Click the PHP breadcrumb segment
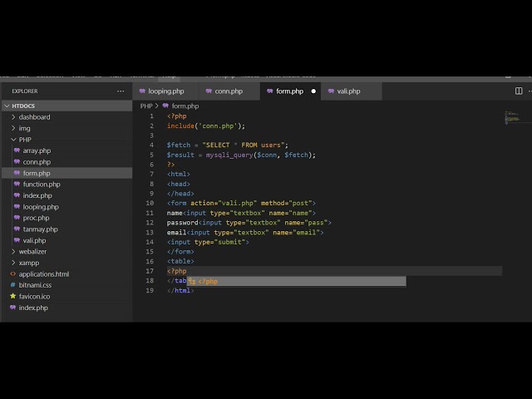The image size is (532, 399). 146,106
